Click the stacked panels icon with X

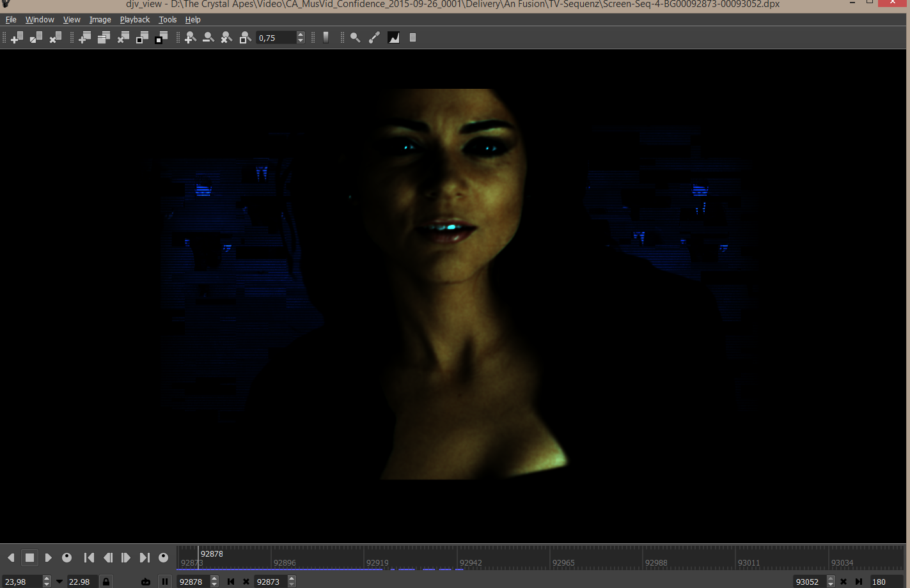(x=123, y=38)
